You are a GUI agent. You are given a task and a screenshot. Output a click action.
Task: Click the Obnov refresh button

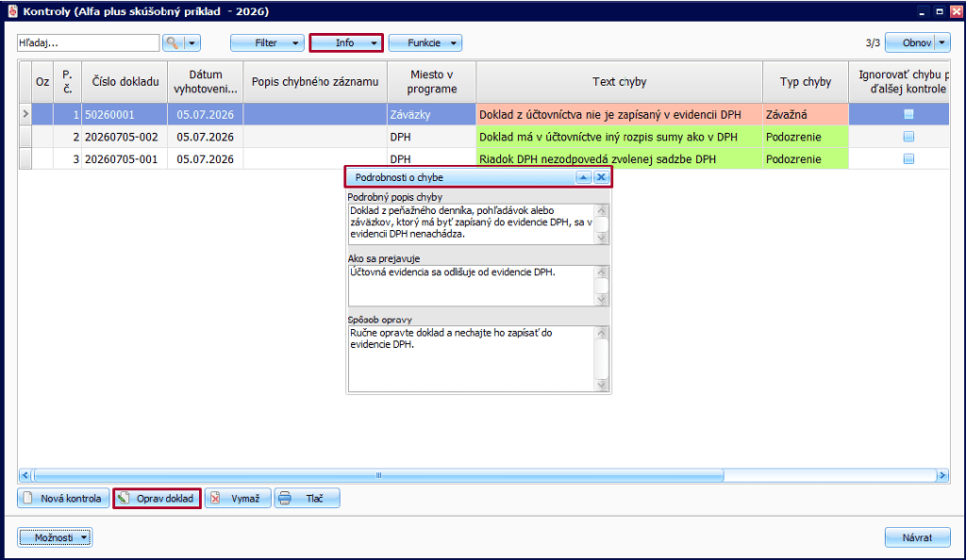point(910,43)
